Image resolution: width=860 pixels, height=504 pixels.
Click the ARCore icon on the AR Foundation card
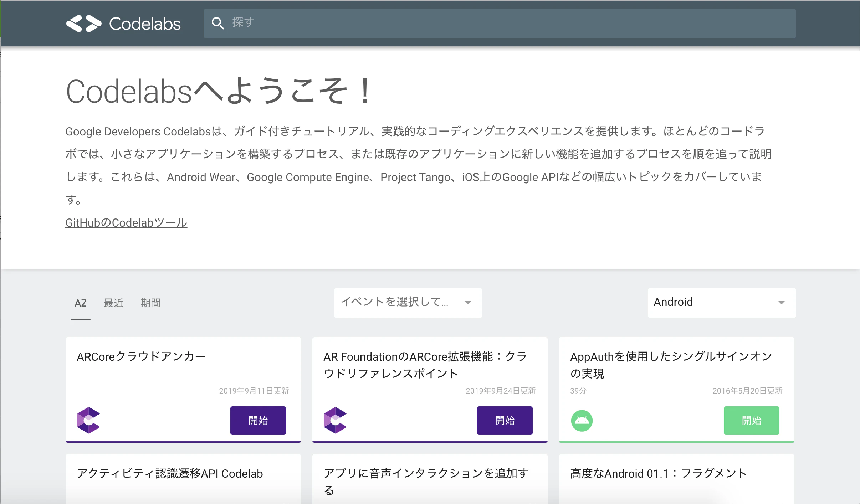334,420
